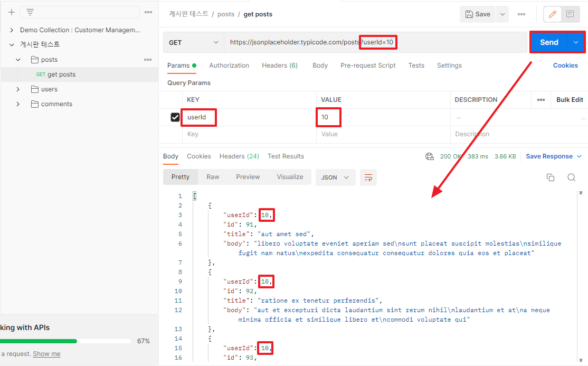This screenshot has height=366, width=588.
Task: Open request more actions menu beside Save
Action: (x=521, y=14)
